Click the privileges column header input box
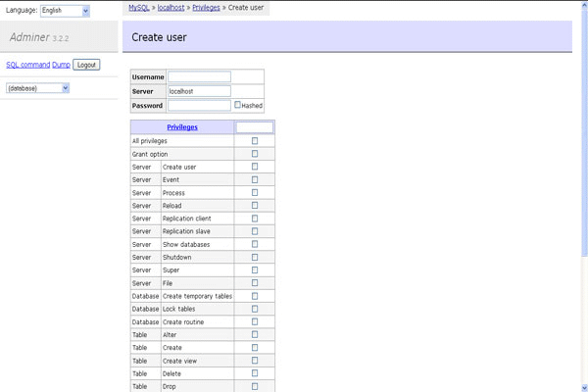The width and height of the screenshot is (588, 392). 255,127
